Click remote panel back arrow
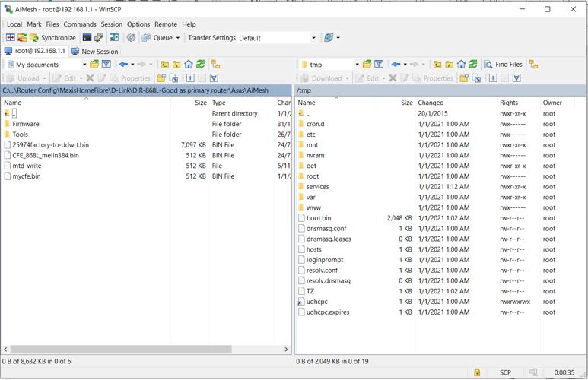The width and height of the screenshot is (588, 380). [x=396, y=65]
